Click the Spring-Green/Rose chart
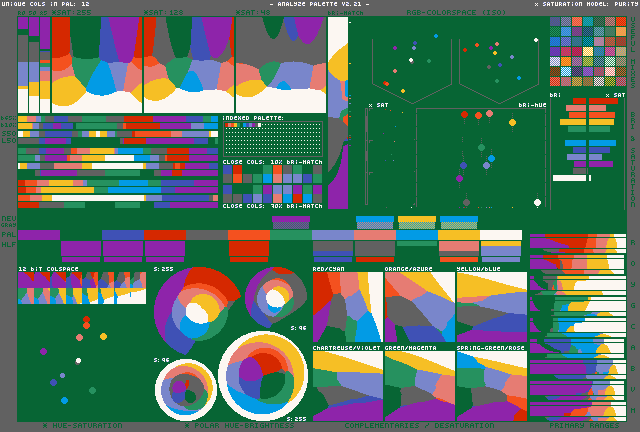640x432 pixels. coord(490,385)
